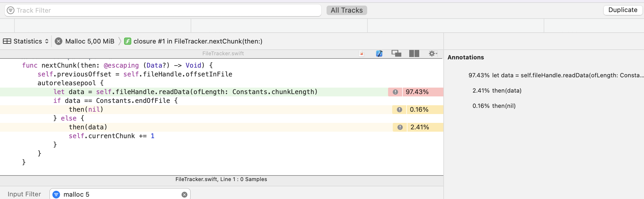Toggle the All Tracks filter
The image size is (644, 199).
click(347, 10)
